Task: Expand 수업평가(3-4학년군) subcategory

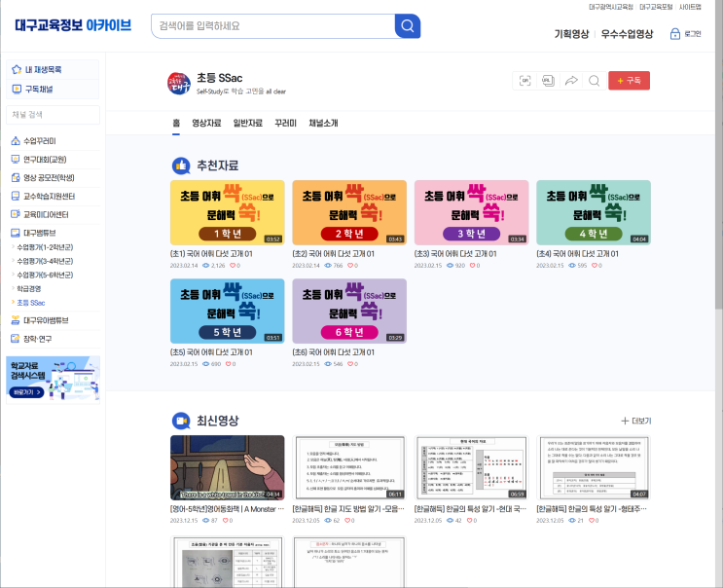Action: point(45,261)
